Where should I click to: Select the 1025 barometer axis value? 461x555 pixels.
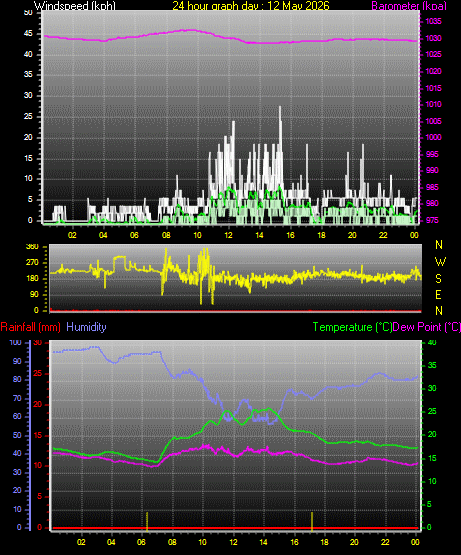[x=433, y=55]
